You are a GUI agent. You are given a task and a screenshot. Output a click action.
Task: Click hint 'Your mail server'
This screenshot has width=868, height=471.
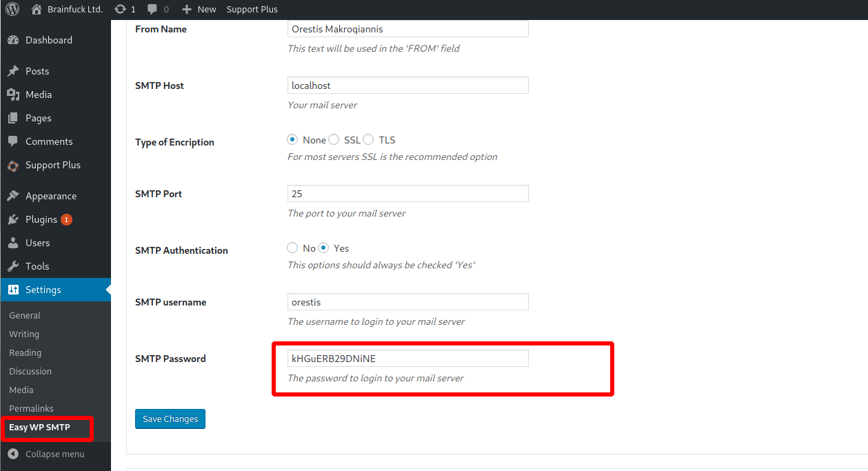[x=323, y=105]
